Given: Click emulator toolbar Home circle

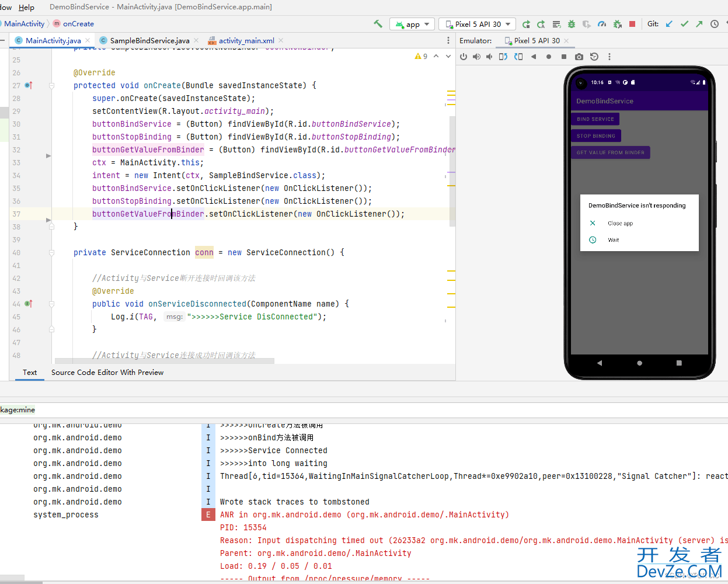Looking at the screenshot, I should point(549,57).
